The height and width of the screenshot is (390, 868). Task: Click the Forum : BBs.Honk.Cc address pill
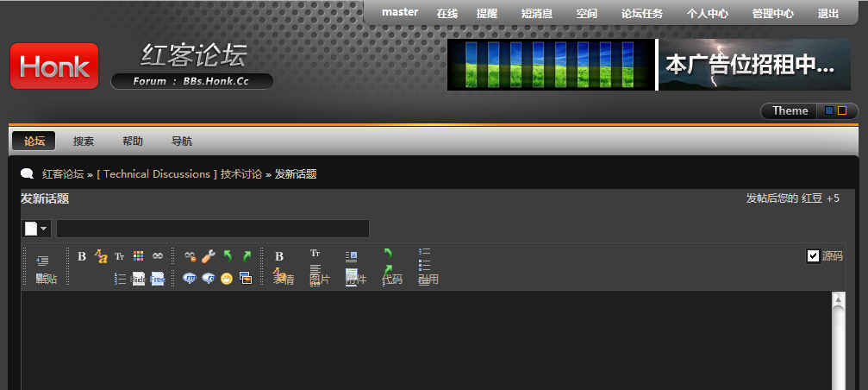[x=191, y=81]
